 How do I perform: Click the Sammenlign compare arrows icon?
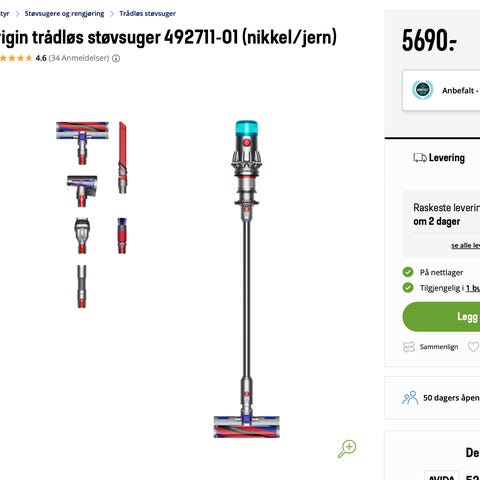coord(409,347)
